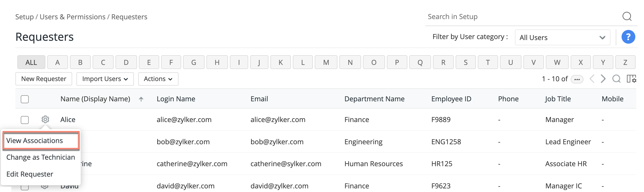Click the New Requester button
644x192 pixels.
44,79
